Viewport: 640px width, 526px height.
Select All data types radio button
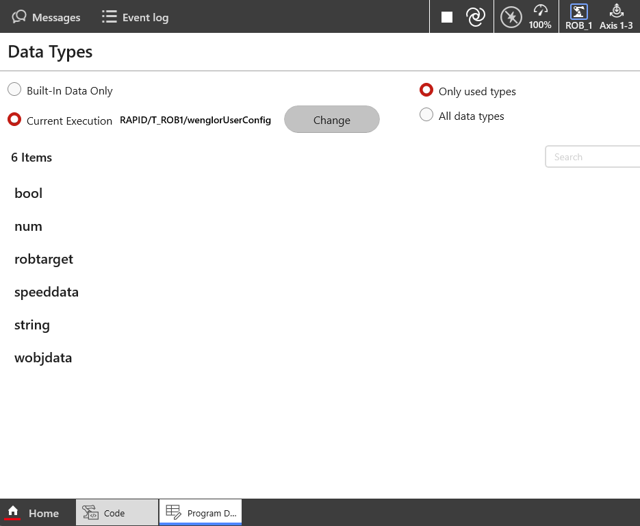click(426, 115)
